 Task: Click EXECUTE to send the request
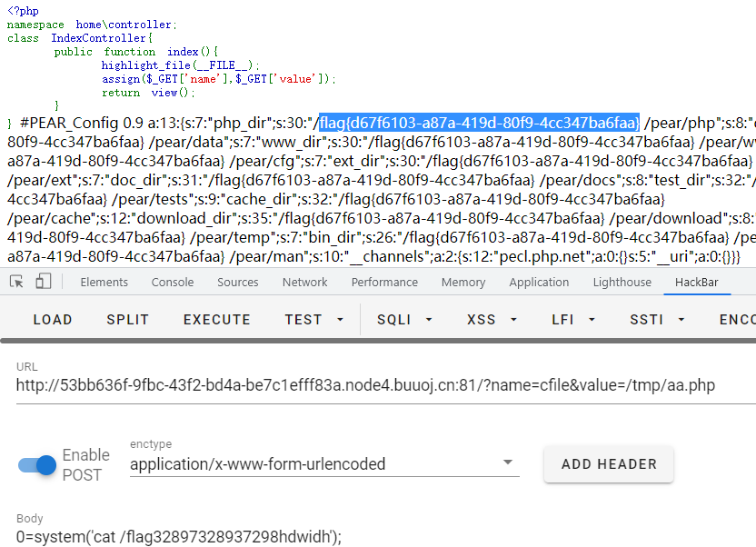pos(217,320)
